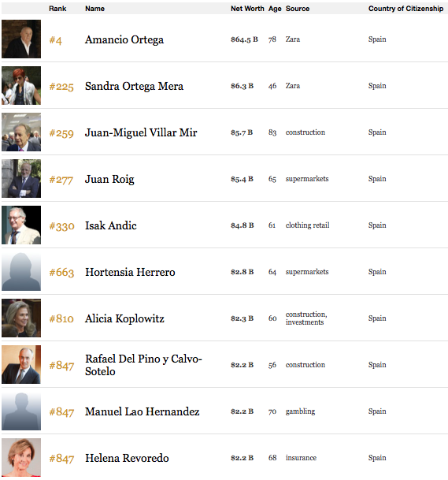Click Sandra Ortega Mera's photo thumbnail
This screenshot has width=448, height=480.
coord(21,85)
